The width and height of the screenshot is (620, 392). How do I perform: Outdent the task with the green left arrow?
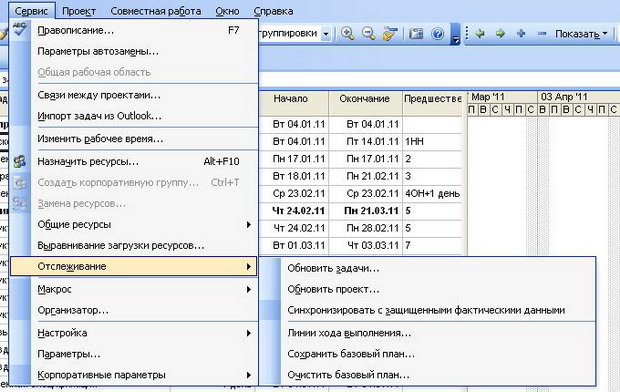(x=480, y=34)
